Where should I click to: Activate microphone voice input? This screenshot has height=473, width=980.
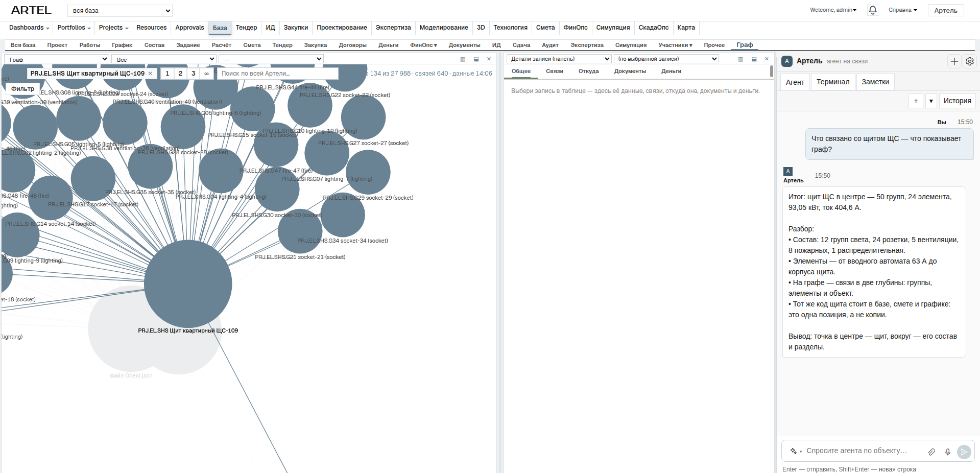pyautogui.click(x=947, y=452)
